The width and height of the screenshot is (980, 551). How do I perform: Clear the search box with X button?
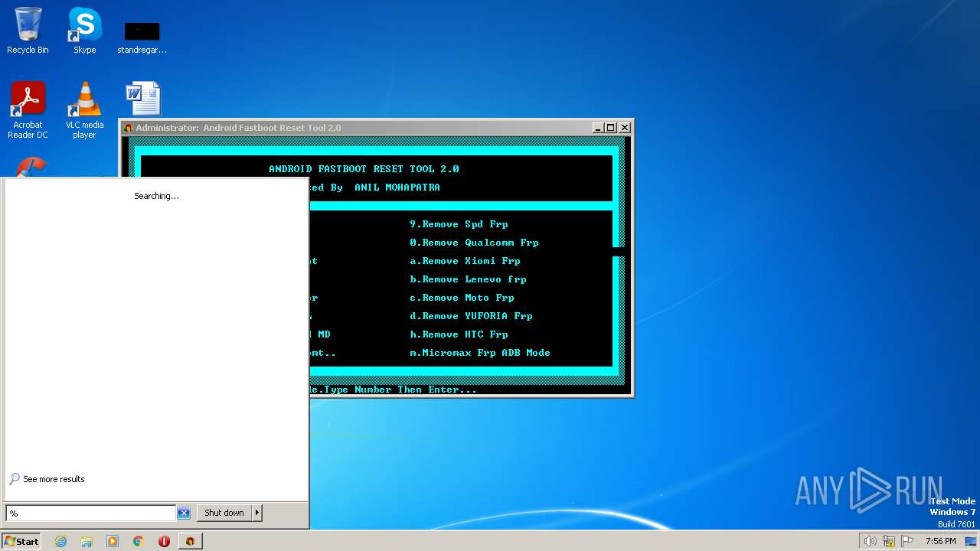pyautogui.click(x=184, y=513)
